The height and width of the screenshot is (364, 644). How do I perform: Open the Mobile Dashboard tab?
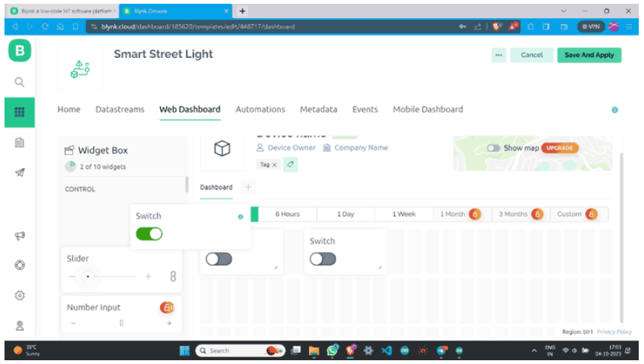tap(428, 109)
